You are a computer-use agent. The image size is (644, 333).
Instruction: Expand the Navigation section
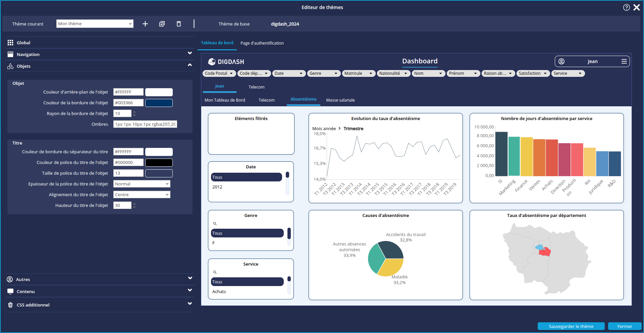190,53
